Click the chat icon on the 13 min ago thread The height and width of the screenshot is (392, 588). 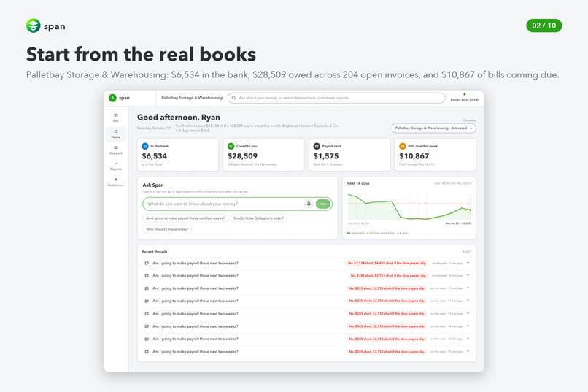coord(147,314)
